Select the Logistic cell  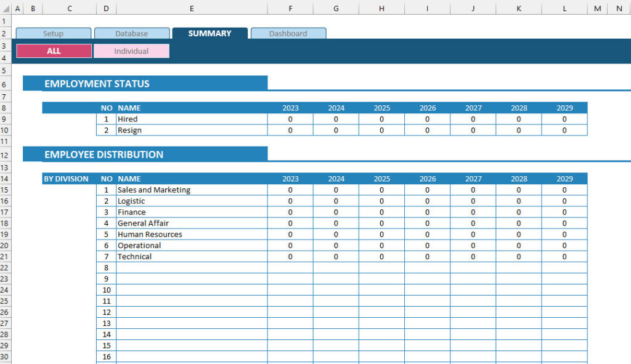click(x=192, y=201)
